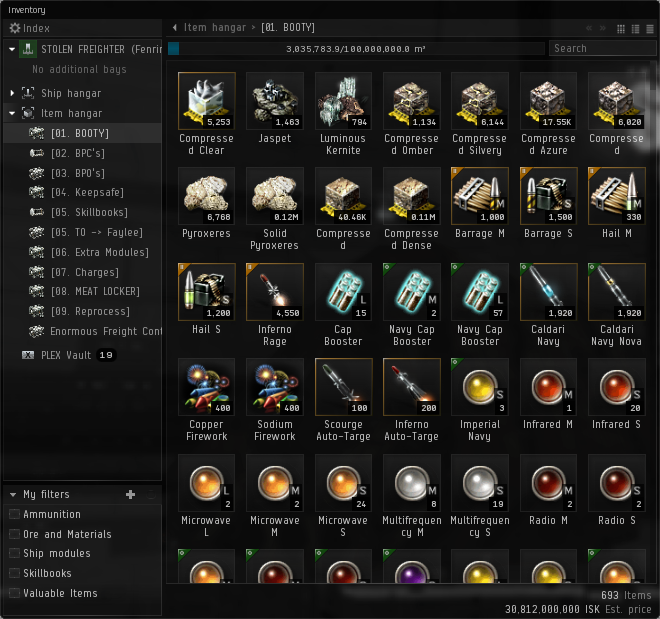The image size is (660, 619).
Task: Select the Barrage S ammo stack
Action: click(548, 196)
